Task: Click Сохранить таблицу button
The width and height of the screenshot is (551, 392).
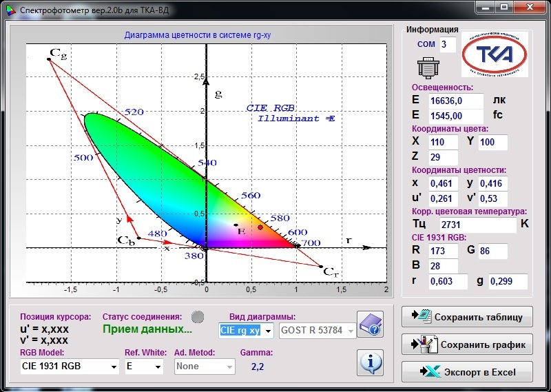Action: [x=467, y=317]
